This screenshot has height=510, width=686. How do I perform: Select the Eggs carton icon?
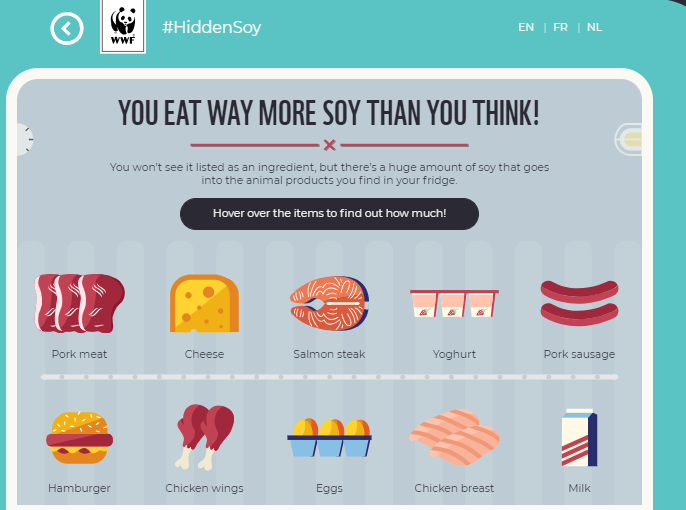point(329,437)
